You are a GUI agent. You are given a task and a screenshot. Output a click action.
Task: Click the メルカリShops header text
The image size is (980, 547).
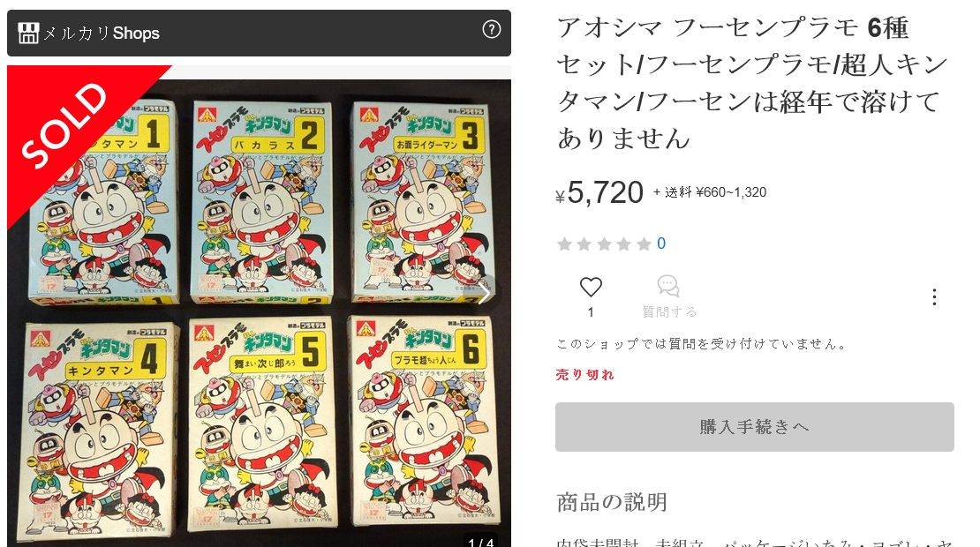pos(102,34)
